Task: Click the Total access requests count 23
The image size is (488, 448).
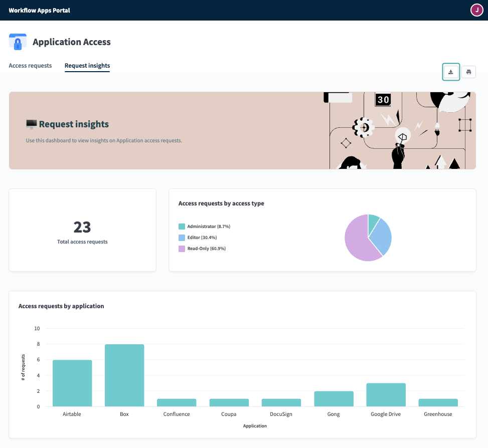Action: (82, 228)
